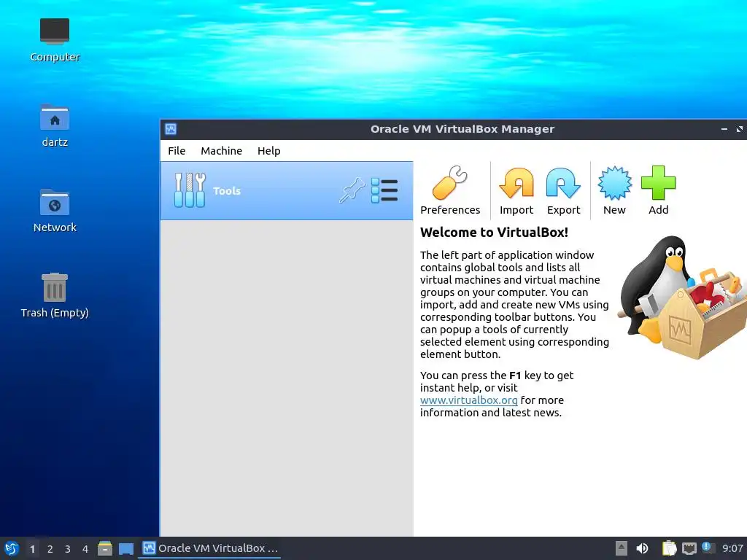This screenshot has height=560, width=747.
Task: Open the volume control tray icon
Action: pos(642,548)
